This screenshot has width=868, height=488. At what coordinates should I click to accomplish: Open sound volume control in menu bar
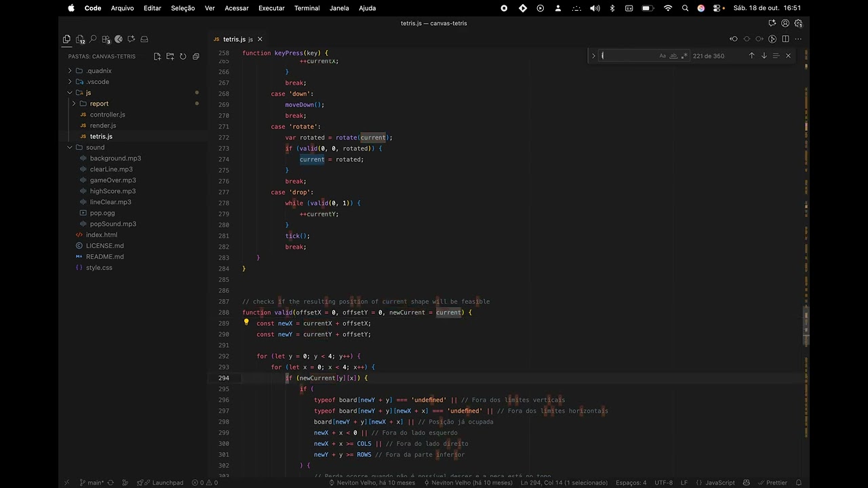595,8
